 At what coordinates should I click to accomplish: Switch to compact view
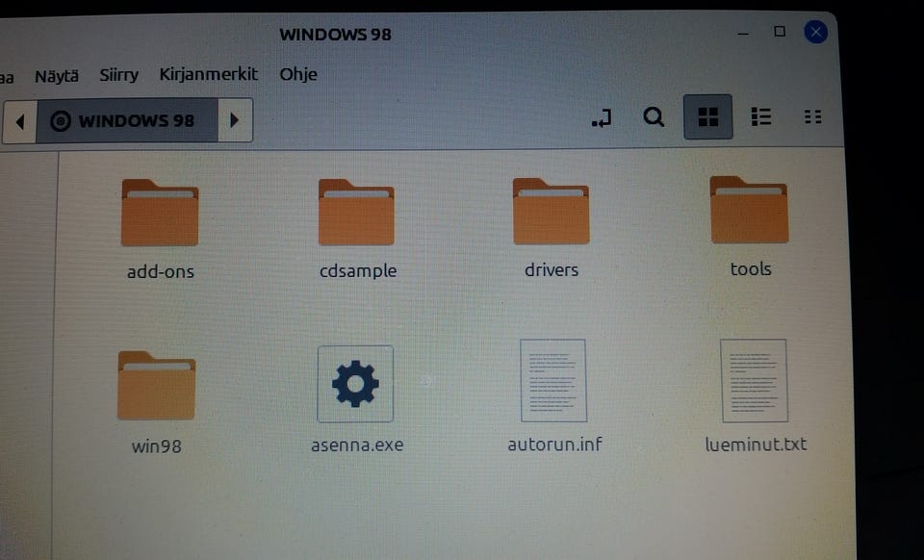tap(813, 116)
